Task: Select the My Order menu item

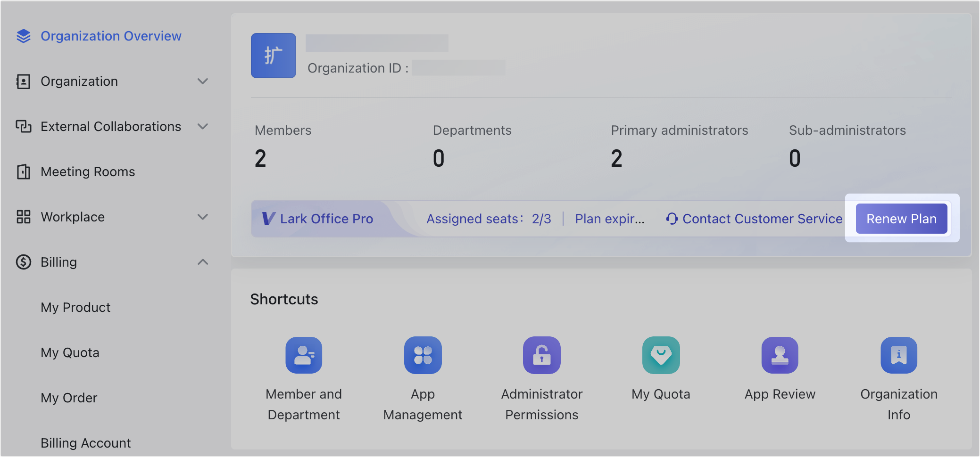Action: click(69, 397)
